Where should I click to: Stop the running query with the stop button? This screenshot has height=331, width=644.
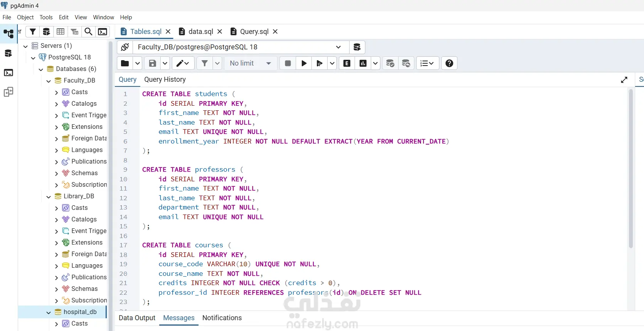[x=288, y=63]
